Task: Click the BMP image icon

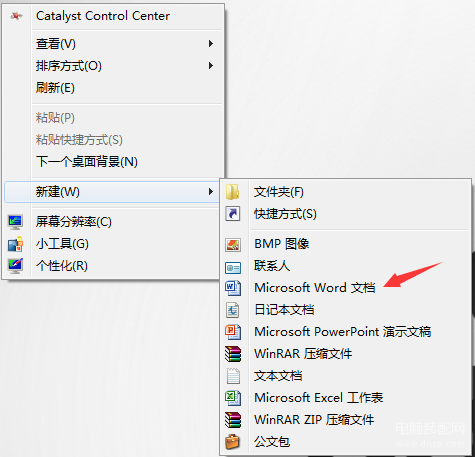Action: [233, 244]
